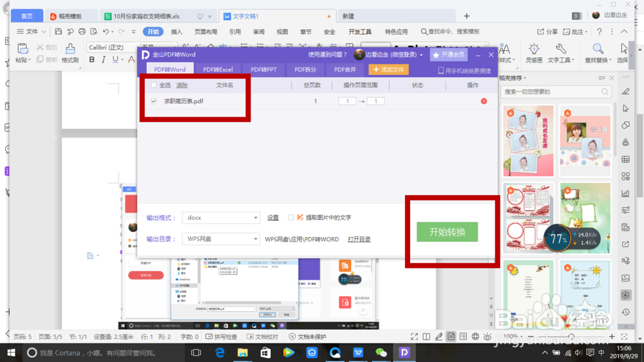Toggle italic formatting
Image resolution: width=644 pixels, height=362 pixels.
(103, 59)
